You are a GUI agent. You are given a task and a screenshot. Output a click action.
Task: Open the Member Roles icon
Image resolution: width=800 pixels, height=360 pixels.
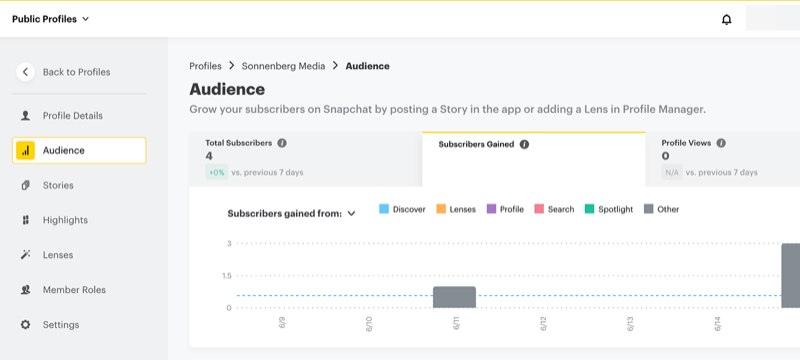tap(26, 290)
